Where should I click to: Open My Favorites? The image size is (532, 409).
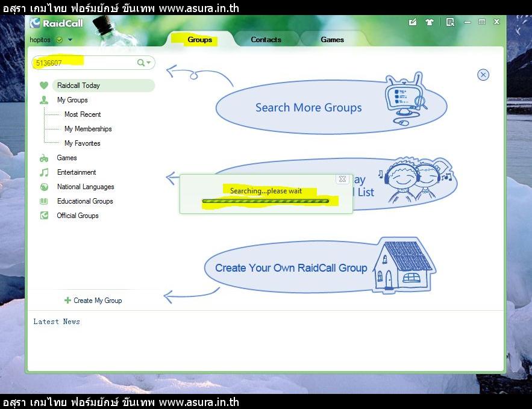pyautogui.click(x=83, y=143)
